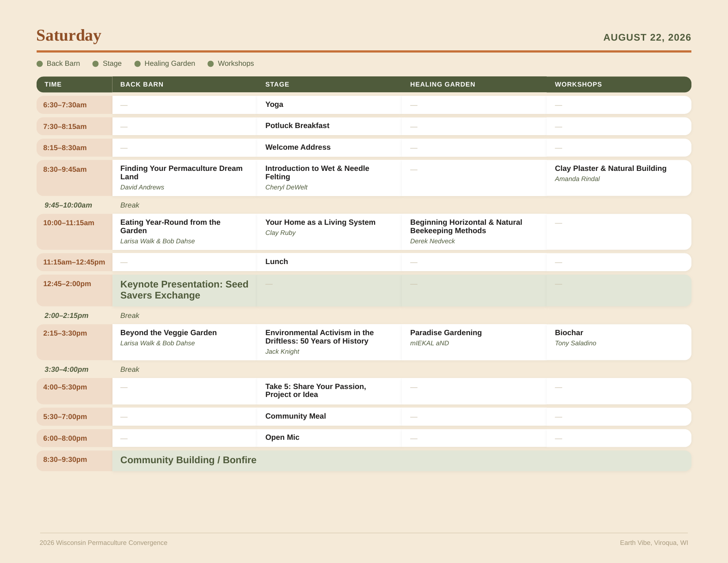Select the 'Saturday' page heading
The width and height of the screenshot is (728, 563).
(69, 35)
